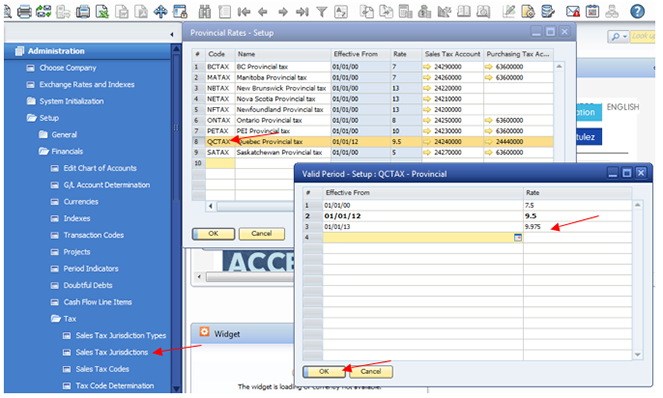This screenshot has width=663, height=398.
Task: Open the date picker in Valid Period row 4
Action: pos(518,238)
